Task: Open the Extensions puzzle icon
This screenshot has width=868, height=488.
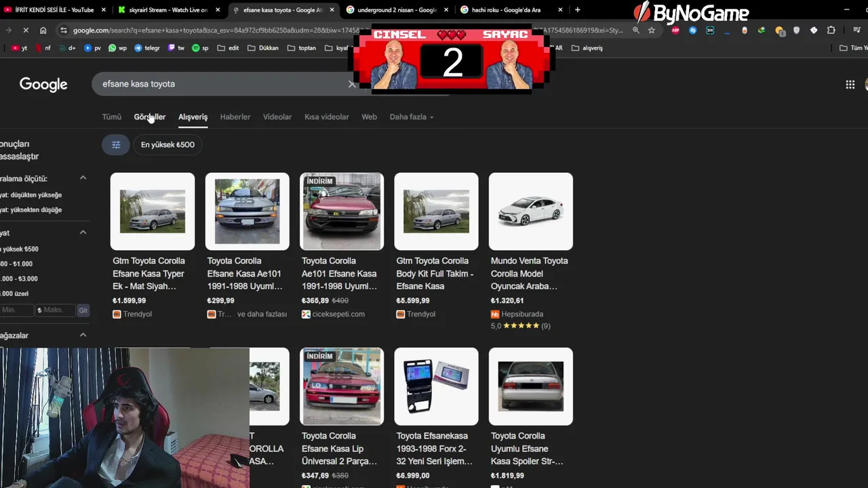Action: click(831, 30)
